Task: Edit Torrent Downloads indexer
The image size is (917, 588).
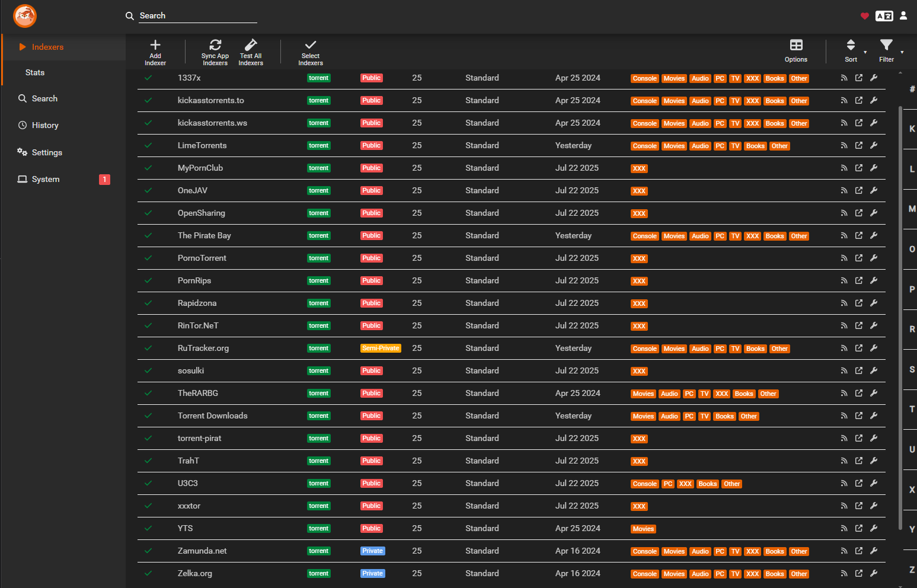Action: 874,416
